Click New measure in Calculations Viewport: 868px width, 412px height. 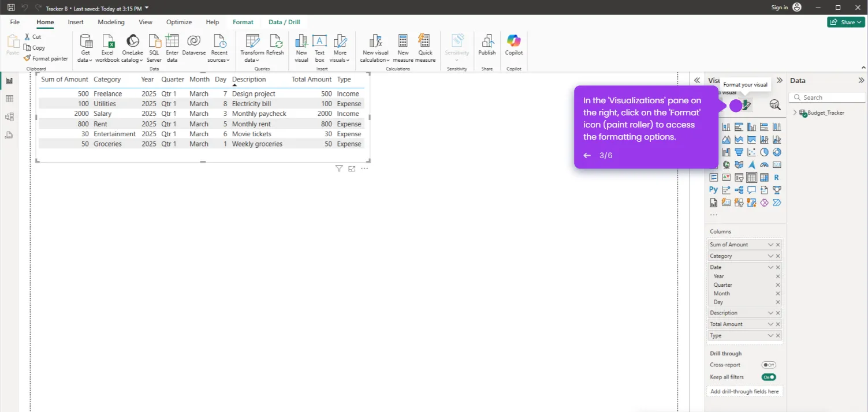tap(403, 48)
